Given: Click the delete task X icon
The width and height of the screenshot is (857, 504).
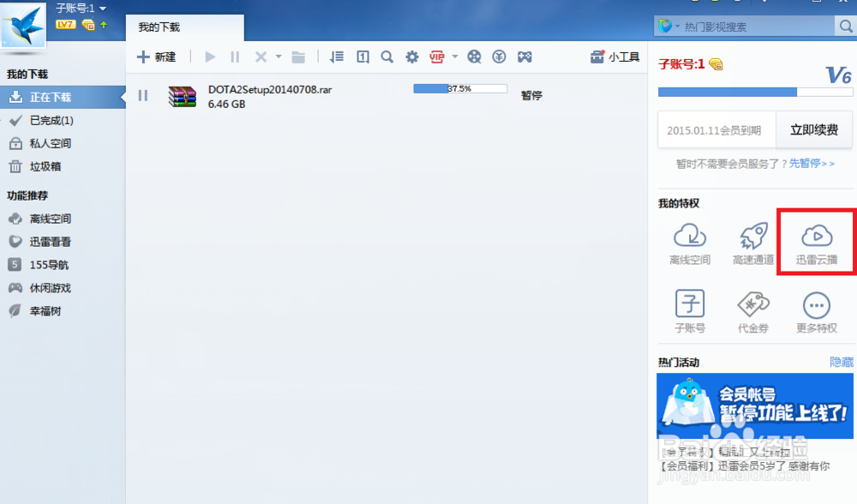Looking at the screenshot, I should pyautogui.click(x=261, y=57).
